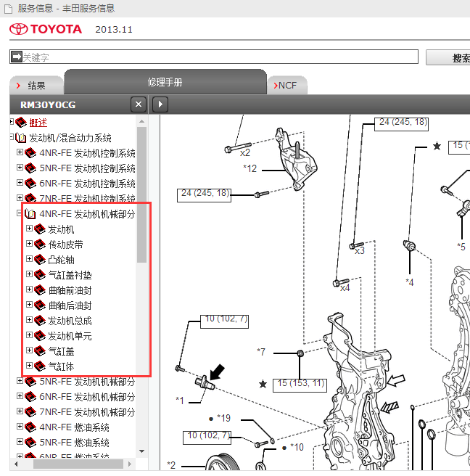Select 7NR-FE 发动机控制系统 tree item
Image resolution: width=470 pixels, height=476 pixels.
pyautogui.click(x=87, y=198)
